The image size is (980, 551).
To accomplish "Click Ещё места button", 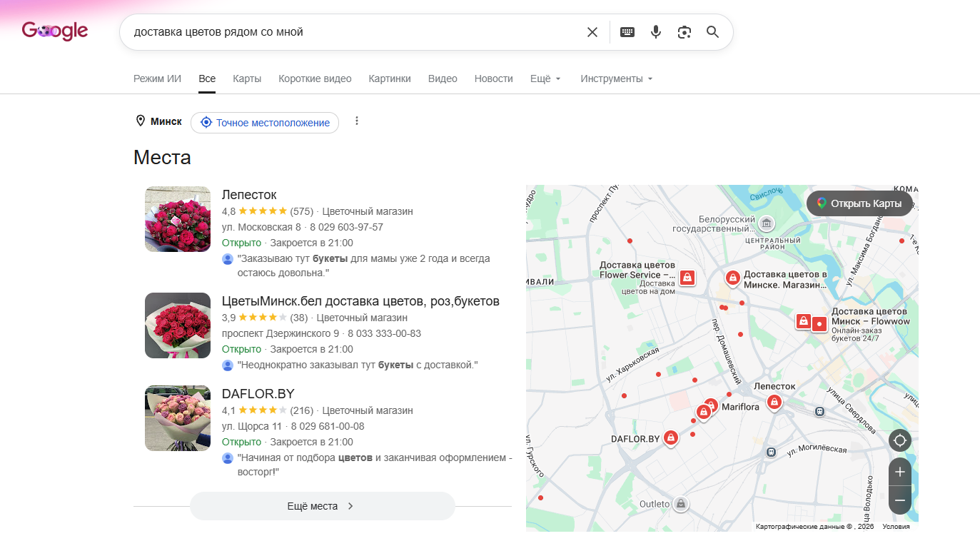I will 322,506.
